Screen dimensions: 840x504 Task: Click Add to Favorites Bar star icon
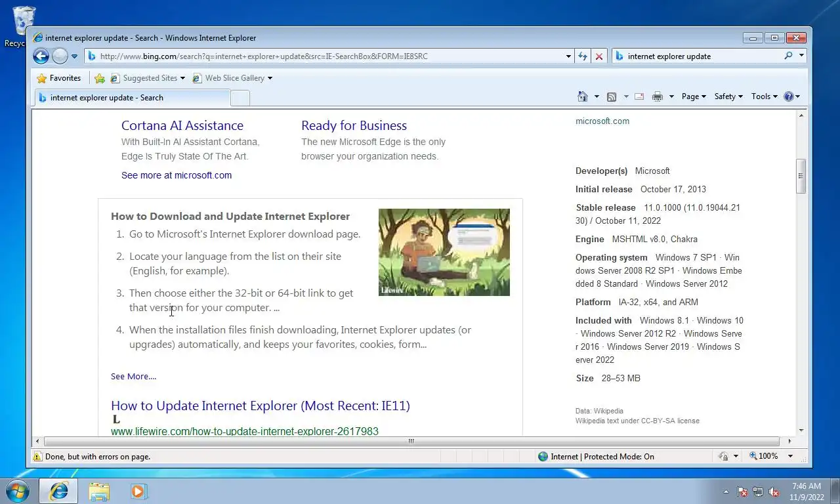pos(100,78)
